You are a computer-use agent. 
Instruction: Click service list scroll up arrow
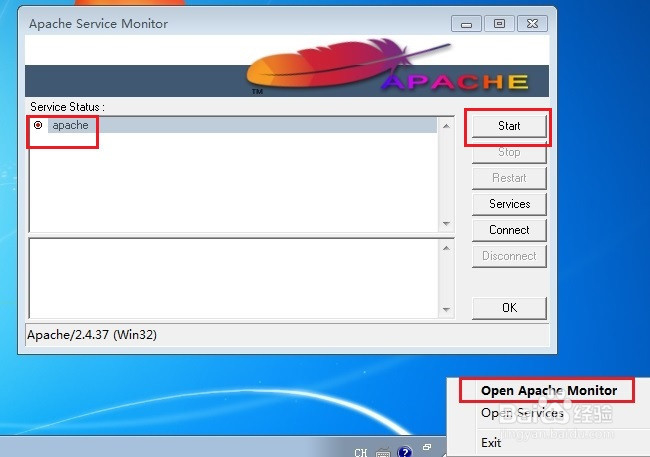(446, 126)
